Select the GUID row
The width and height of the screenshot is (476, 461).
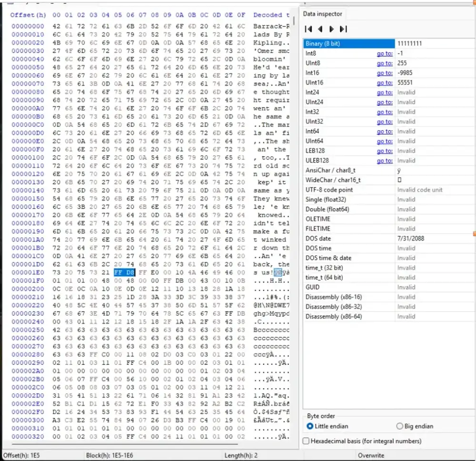click(x=388, y=287)
